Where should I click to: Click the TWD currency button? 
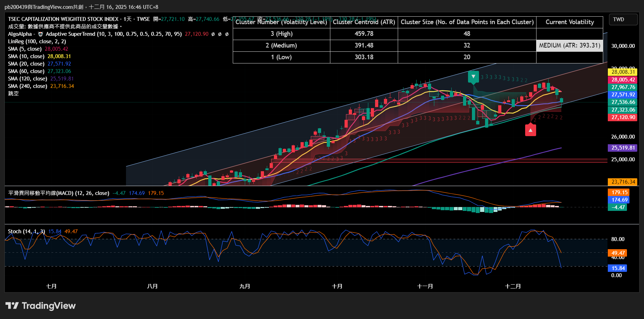[623, 19]
